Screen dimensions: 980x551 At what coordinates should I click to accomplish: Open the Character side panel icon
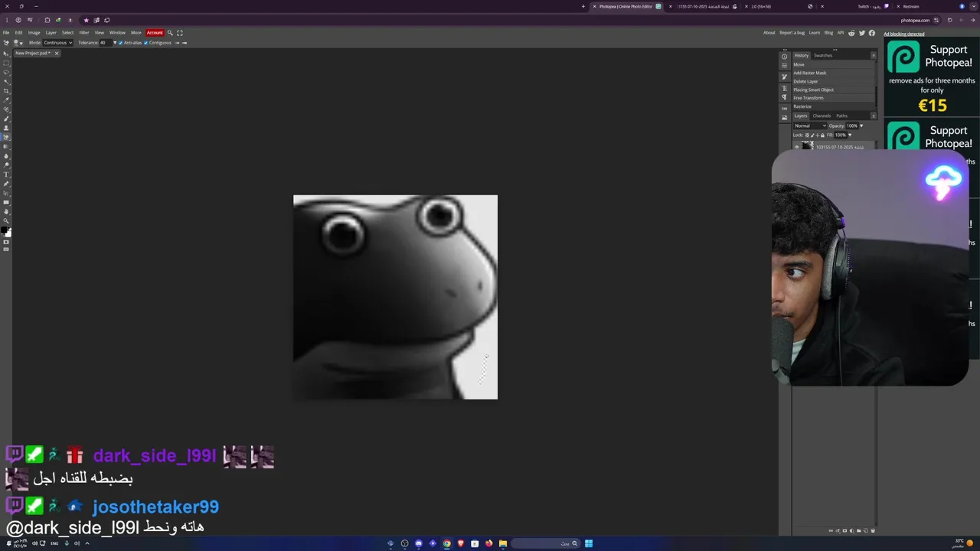pyautogui.click(x=785, y=89)
